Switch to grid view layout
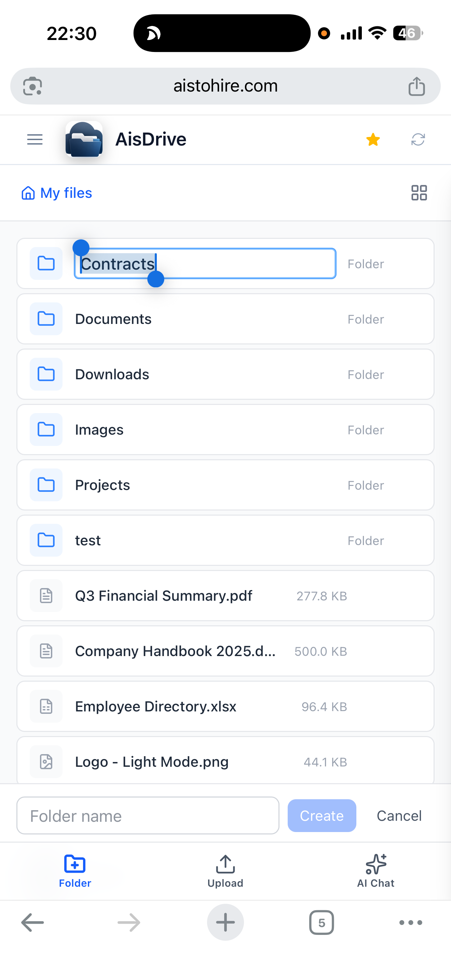This screenshot has height=980, width=451. click(419, 193)
